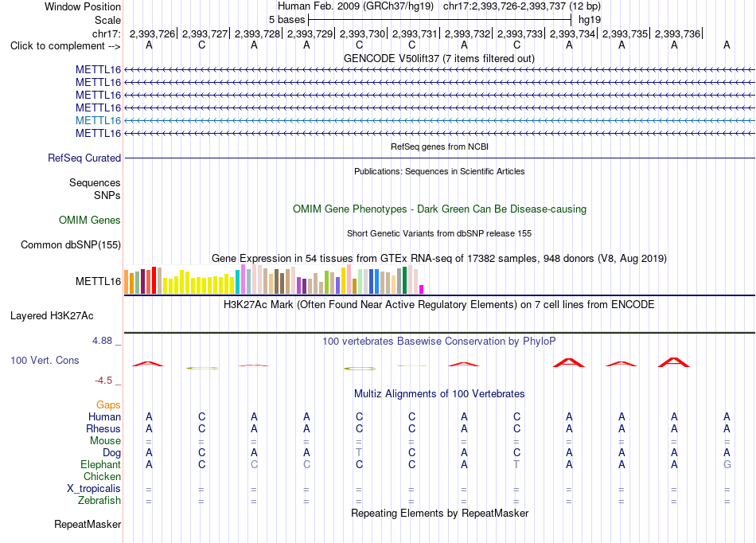Click the T base in the Elephant row

pyautogui.click(x=516, y=464)
